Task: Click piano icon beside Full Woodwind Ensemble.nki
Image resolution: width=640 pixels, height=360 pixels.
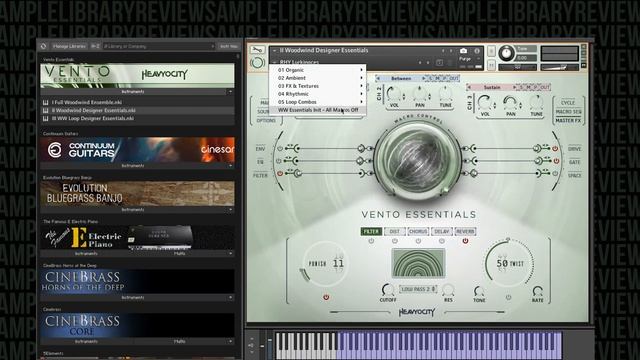Action: click(46, 102)
